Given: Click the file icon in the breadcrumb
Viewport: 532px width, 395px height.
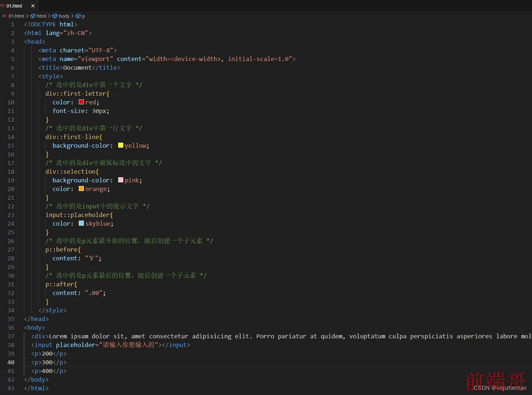Looking at the screenshot, I should [x=4, y=16].
